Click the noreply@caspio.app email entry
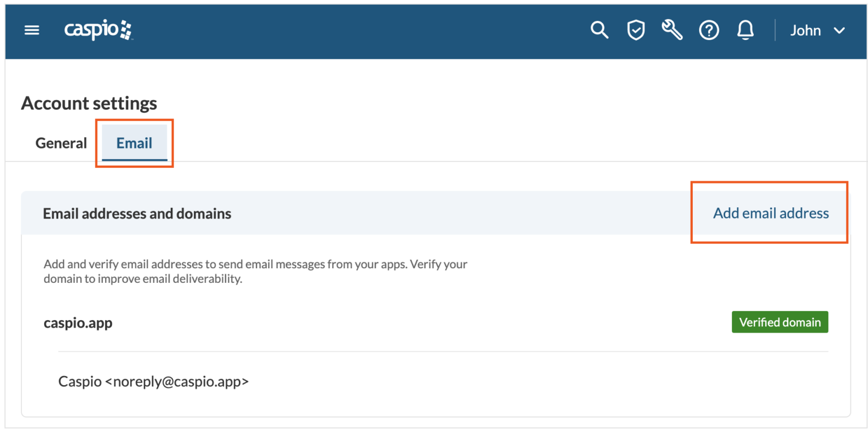Image resolution: width=868 pixels, height=432 pixels. (153, 381)
